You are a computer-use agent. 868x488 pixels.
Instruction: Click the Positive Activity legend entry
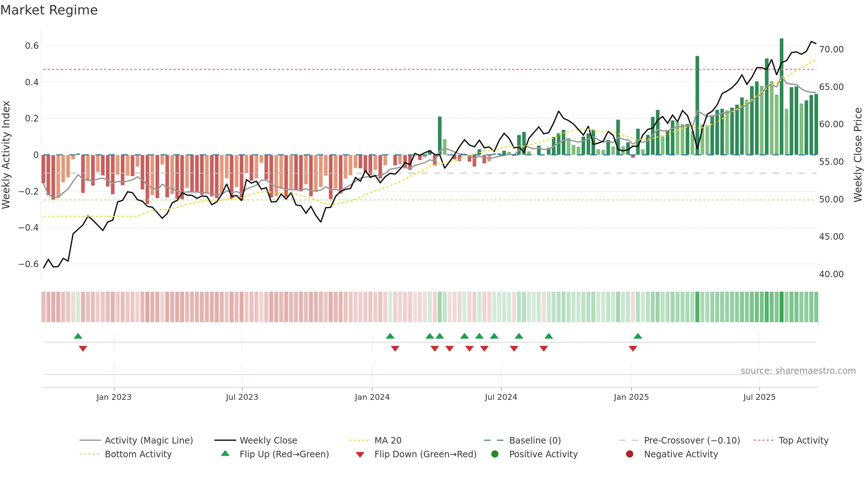click(534, 454)
